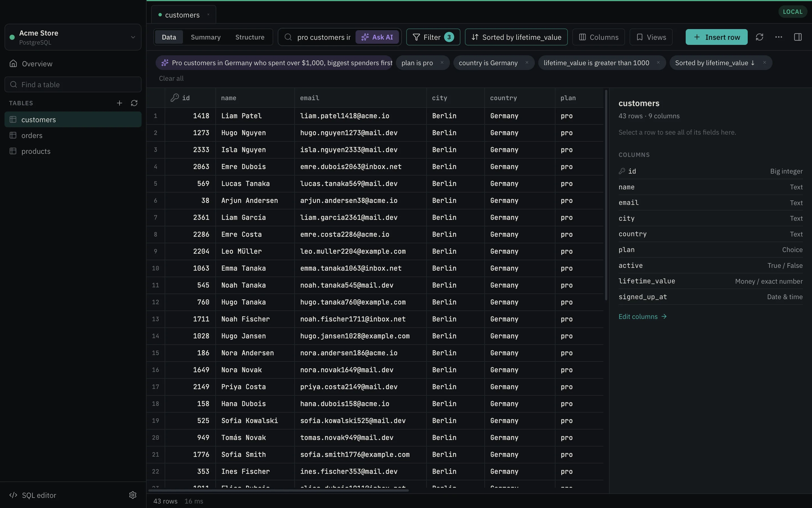Click Insert row button
Viewport: 812px width, 508px height.
coord(716,37)
